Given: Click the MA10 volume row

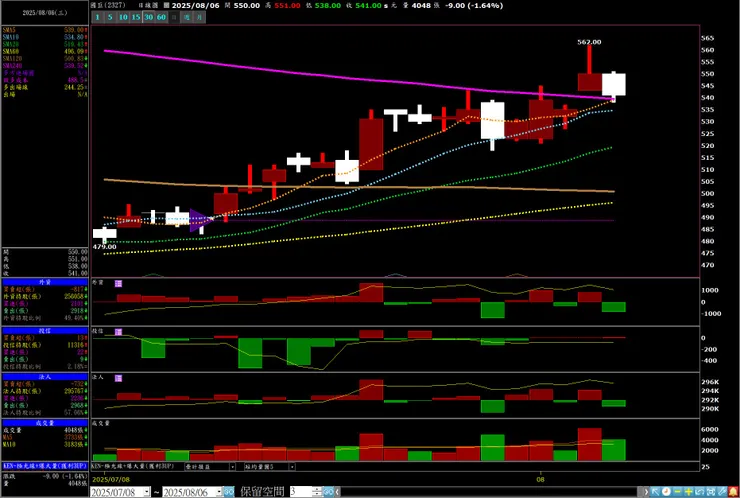Looking at the screenshot, I should click(x=45, y=445).
